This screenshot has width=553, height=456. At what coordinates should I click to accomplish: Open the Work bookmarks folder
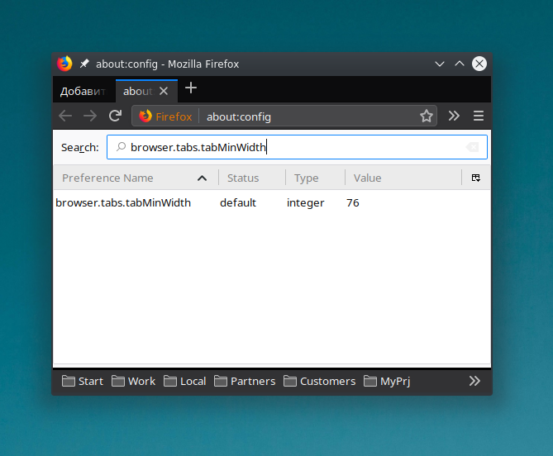coord(133,381)
